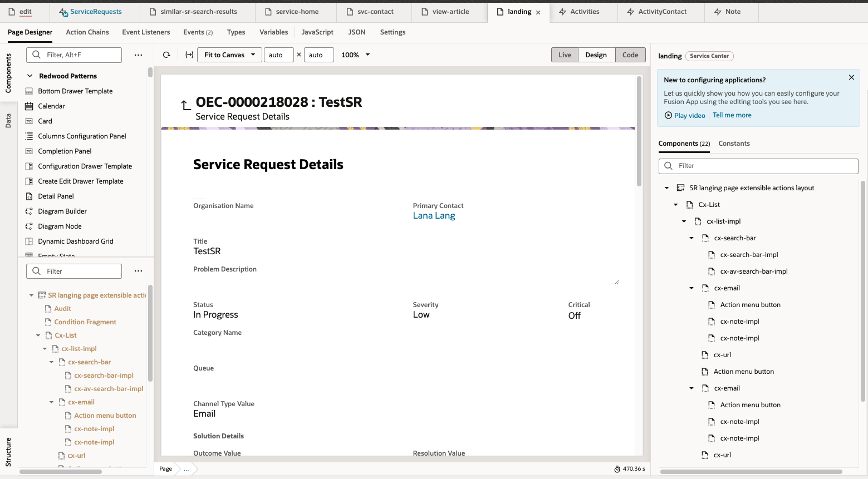The height and width of the screenshot is (479, 868).
Task: Switch canvas to Live mode
Action: click(565, 55)
